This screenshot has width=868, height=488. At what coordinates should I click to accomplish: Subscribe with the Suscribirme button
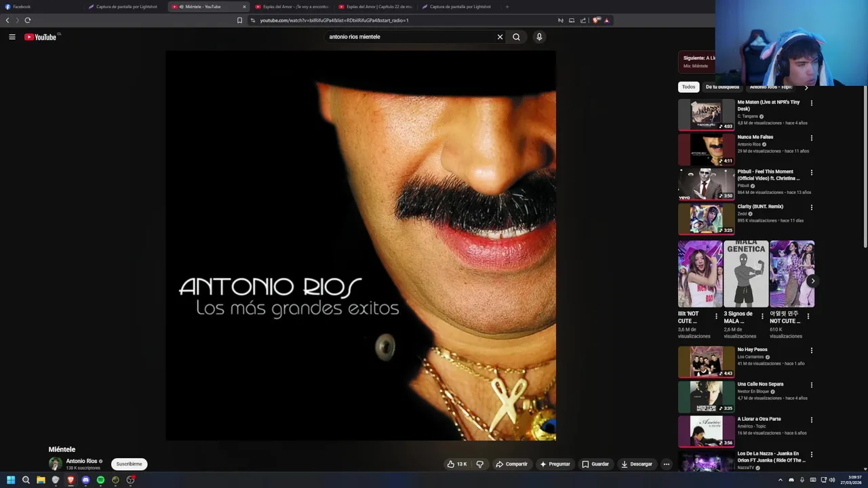(x=129, y=464)
